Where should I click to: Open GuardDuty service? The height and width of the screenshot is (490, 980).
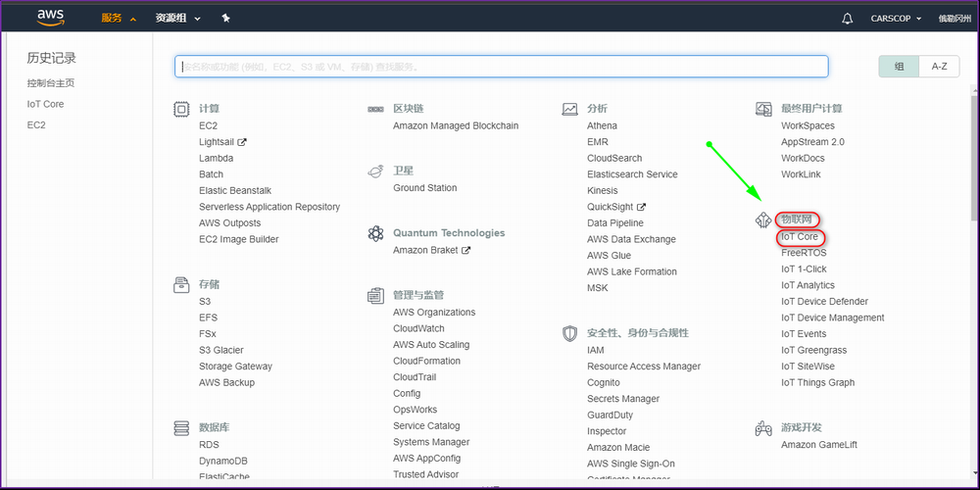[610, 415]
